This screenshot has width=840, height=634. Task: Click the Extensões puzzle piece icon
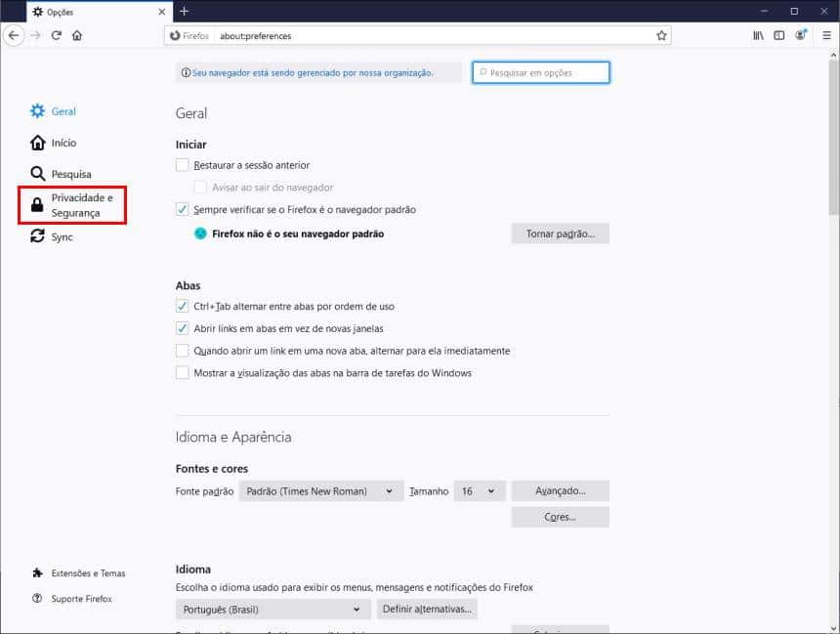click(37, 572)
